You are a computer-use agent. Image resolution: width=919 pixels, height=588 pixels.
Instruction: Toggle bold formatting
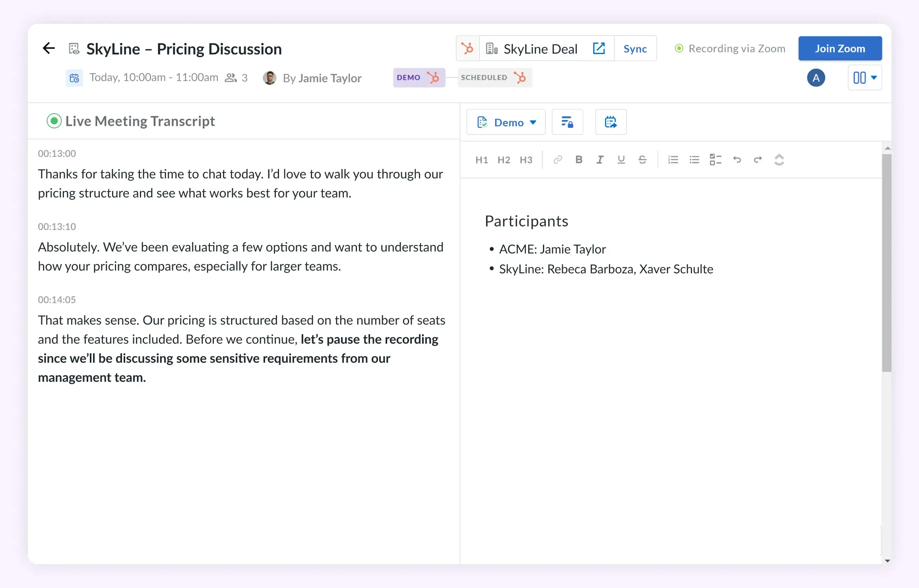pyautogui.click(x=579, y=160)
